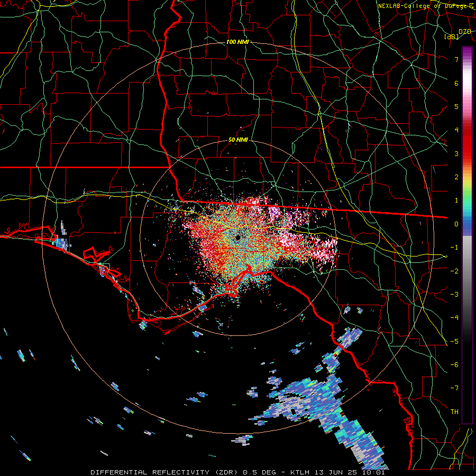Click the black radar site dot at center
The width and height of the screenshot is (476, 476).
[x=237, y=237]
